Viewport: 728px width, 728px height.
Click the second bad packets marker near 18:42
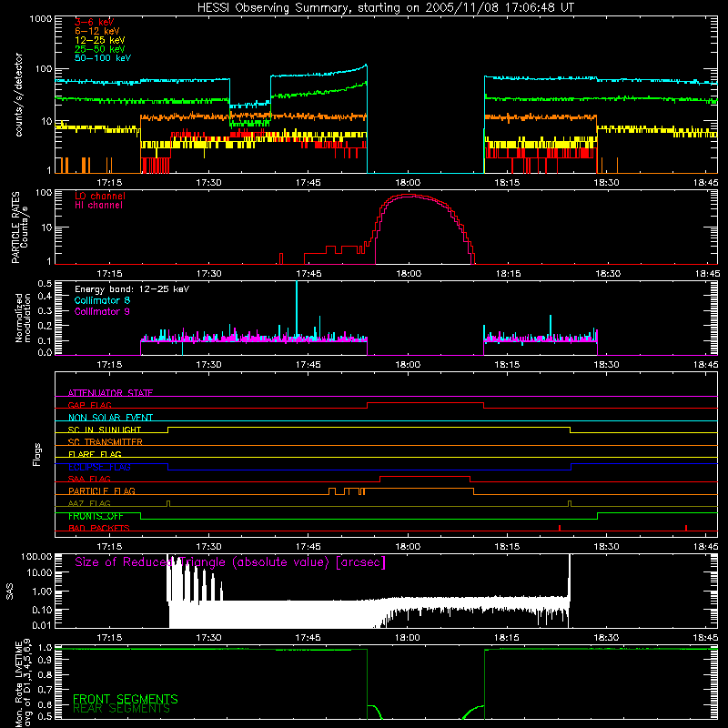click(686, 528)
